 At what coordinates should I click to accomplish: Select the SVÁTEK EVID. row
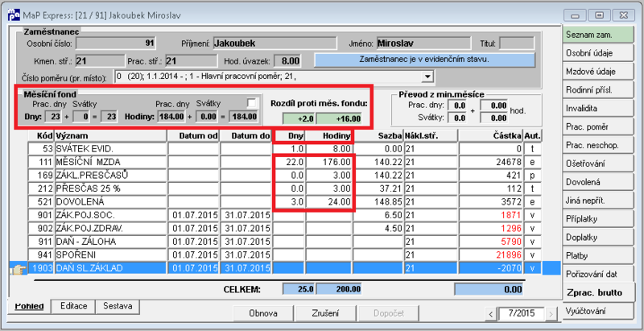pyautogui.click(x=285, y=148)
